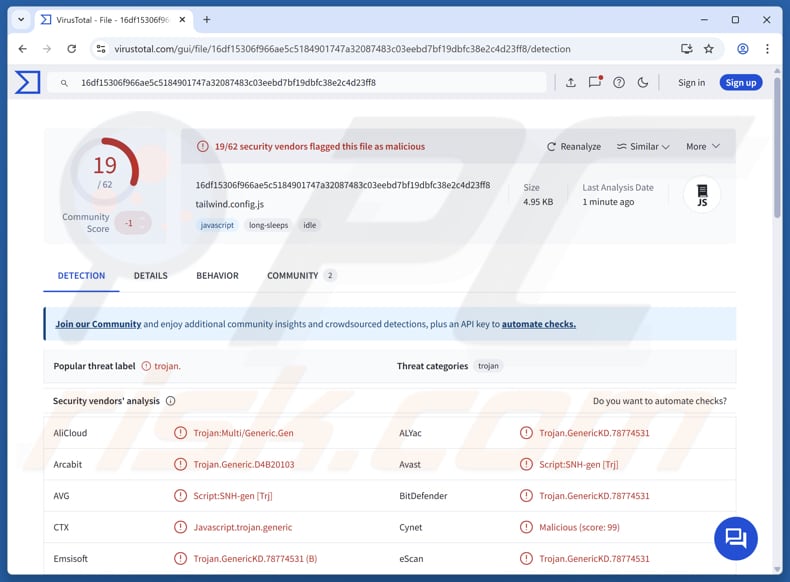Bookmark page with star icon
790x582 pixels.
[709, 48]
